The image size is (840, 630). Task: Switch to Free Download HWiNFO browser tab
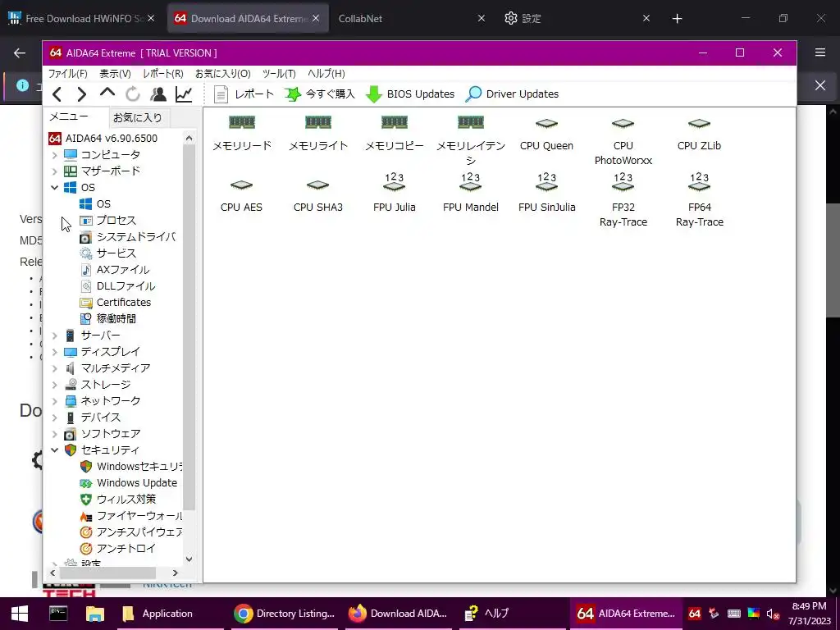pyautogui.click(x=83, y=18)
